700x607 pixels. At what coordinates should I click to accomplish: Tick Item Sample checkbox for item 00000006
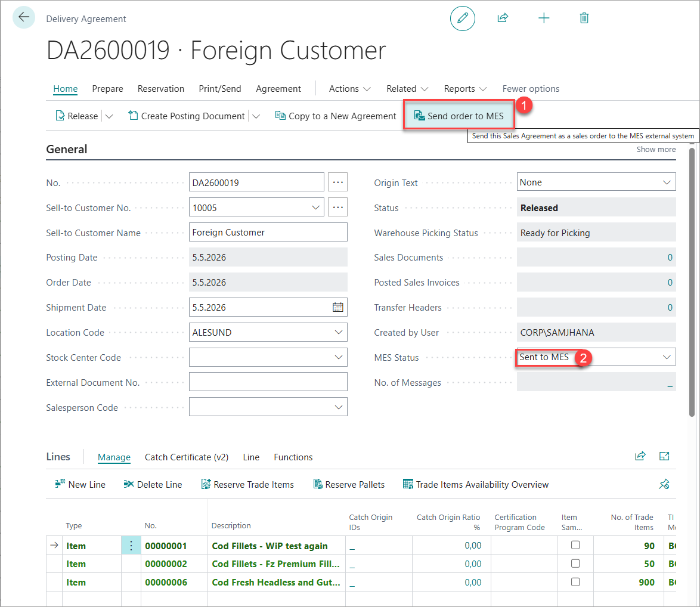tap(575, 581)
